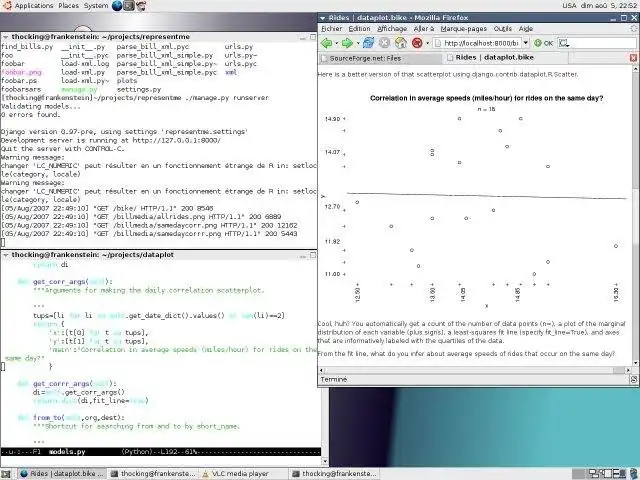640x480 pixels.
Task: Click the models.py buffer name in the Emacs modeline
Action: [67, 452]
